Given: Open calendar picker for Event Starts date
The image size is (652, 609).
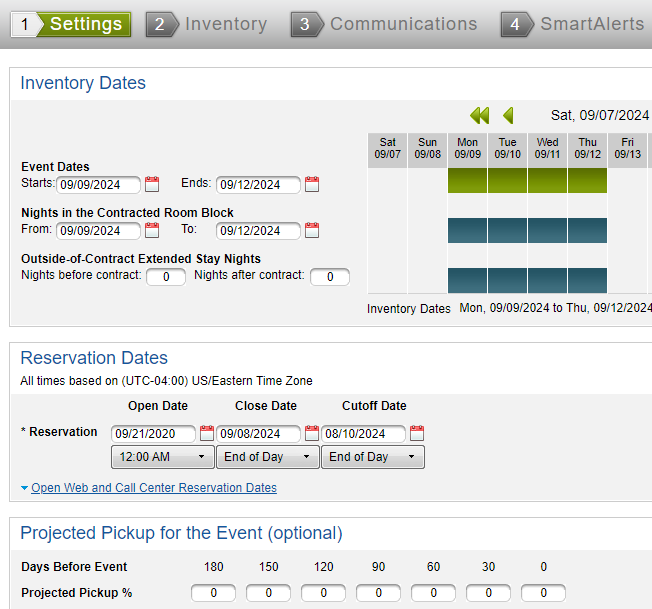Looking at the screenshot, I should [x=152, y=184].
